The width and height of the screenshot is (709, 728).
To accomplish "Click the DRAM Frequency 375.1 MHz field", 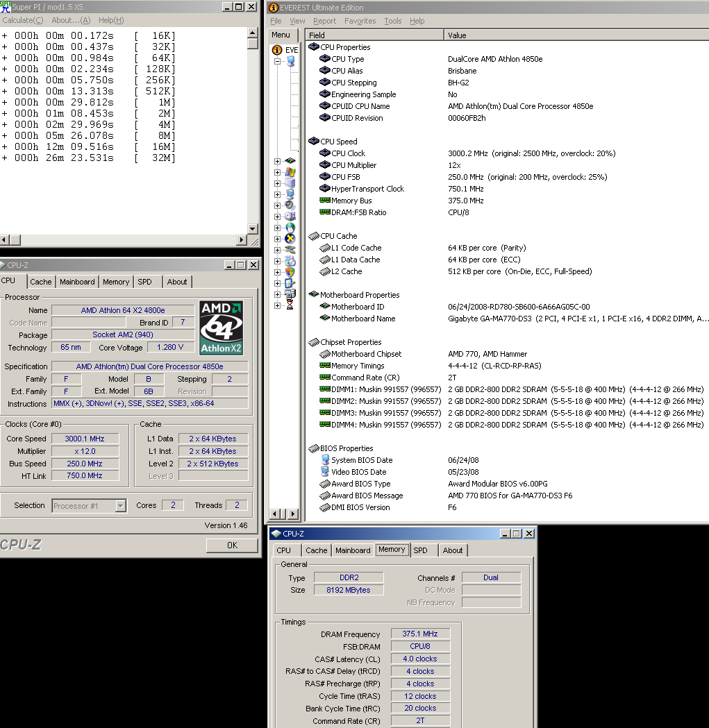I will tap(420, 634).
